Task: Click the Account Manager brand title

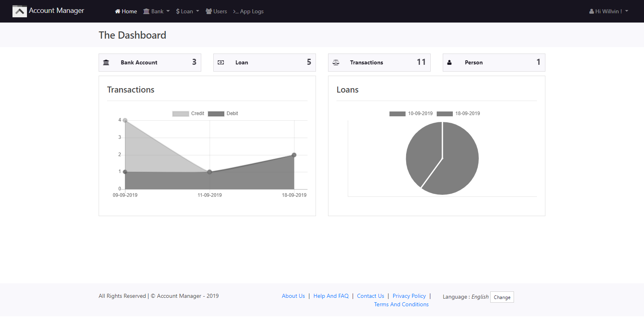Action: pyautogui.click(x=56, y=10)
